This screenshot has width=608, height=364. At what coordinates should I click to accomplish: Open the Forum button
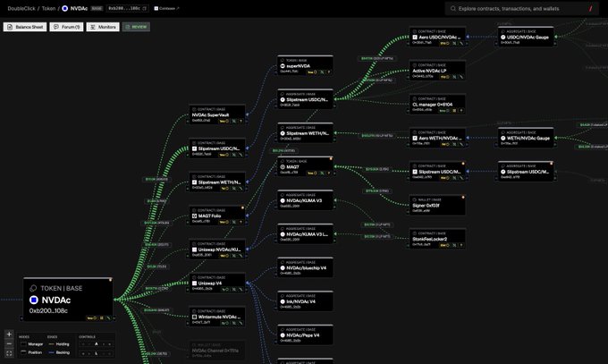[x=66, y=27]
